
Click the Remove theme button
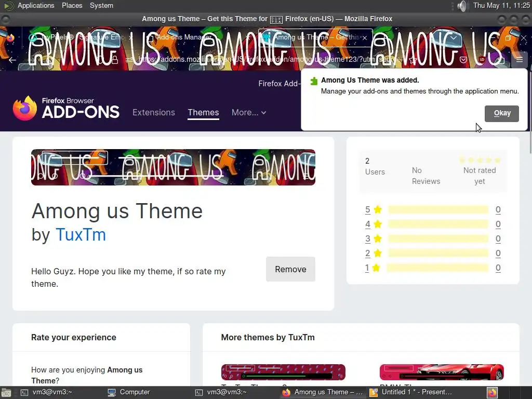[290, 269]
